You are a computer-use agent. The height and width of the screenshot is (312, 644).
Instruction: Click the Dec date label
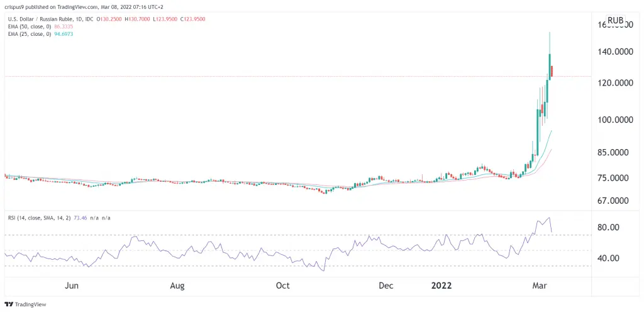coord(387,286)
